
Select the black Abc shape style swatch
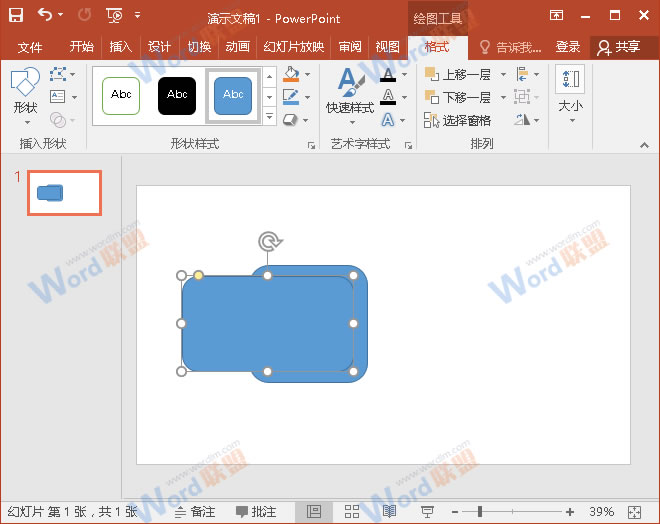(177, 95)
